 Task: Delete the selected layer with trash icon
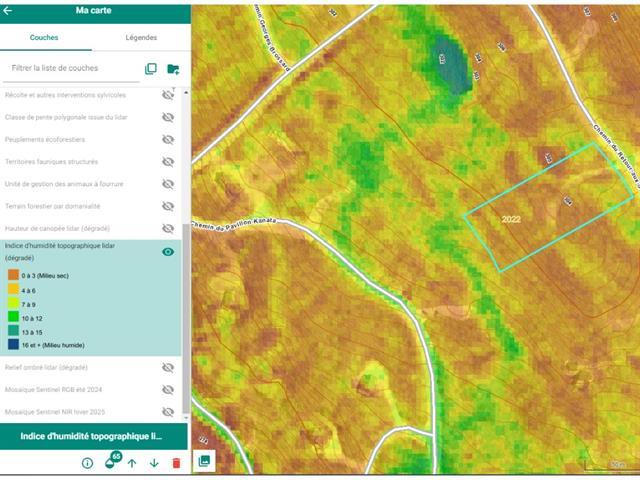176,463
